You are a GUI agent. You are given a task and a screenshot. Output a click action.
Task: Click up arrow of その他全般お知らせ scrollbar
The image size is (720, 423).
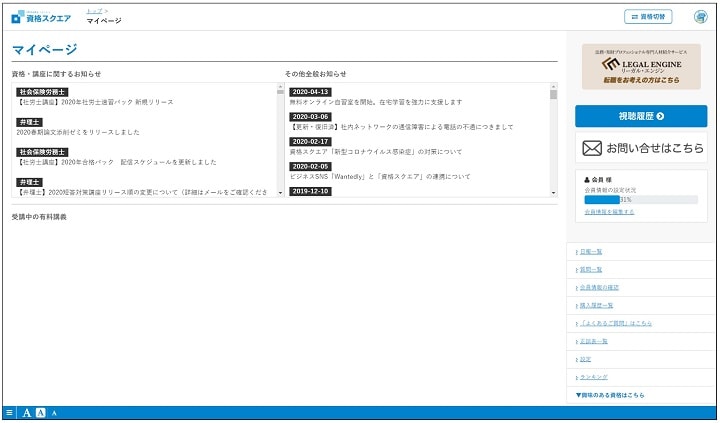point(553,86)
